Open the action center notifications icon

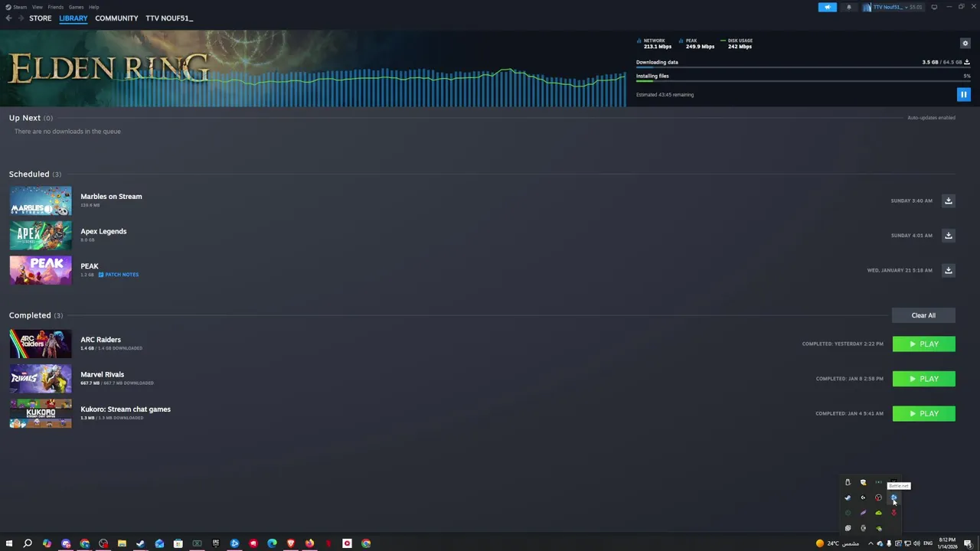968,543
